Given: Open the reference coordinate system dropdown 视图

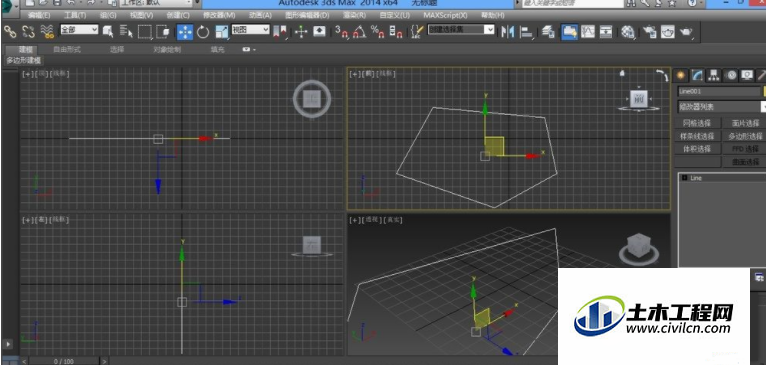Looking at the screenshot, I should tap(251, 30).
